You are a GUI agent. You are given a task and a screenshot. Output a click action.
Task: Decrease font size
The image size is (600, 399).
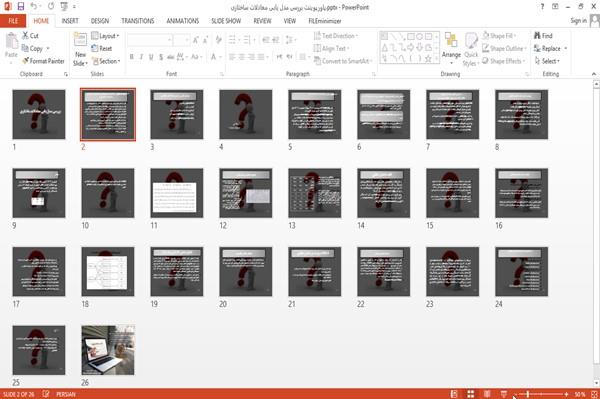pyautogui.click(x=205, y=39)
